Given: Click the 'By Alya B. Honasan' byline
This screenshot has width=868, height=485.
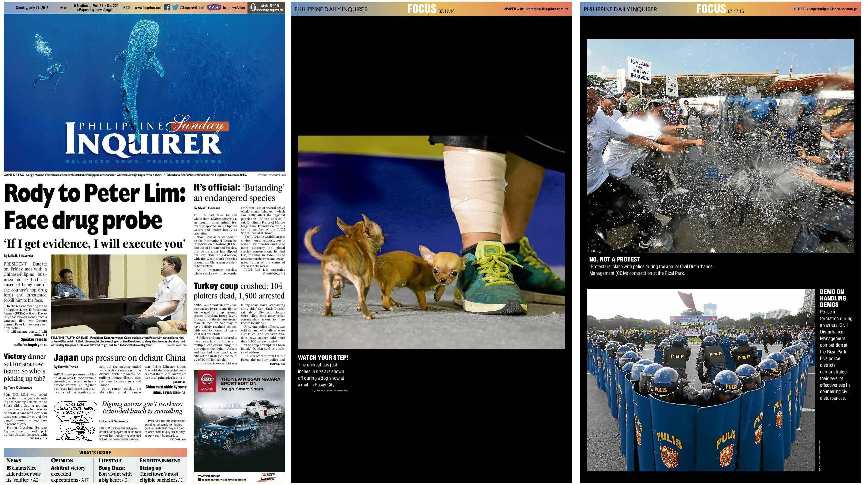Looking at the screenshot, I should pos(207,208).
